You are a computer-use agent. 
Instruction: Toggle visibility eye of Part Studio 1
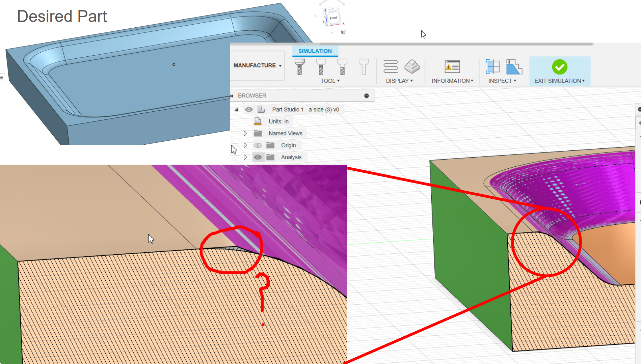coord(249,109)
